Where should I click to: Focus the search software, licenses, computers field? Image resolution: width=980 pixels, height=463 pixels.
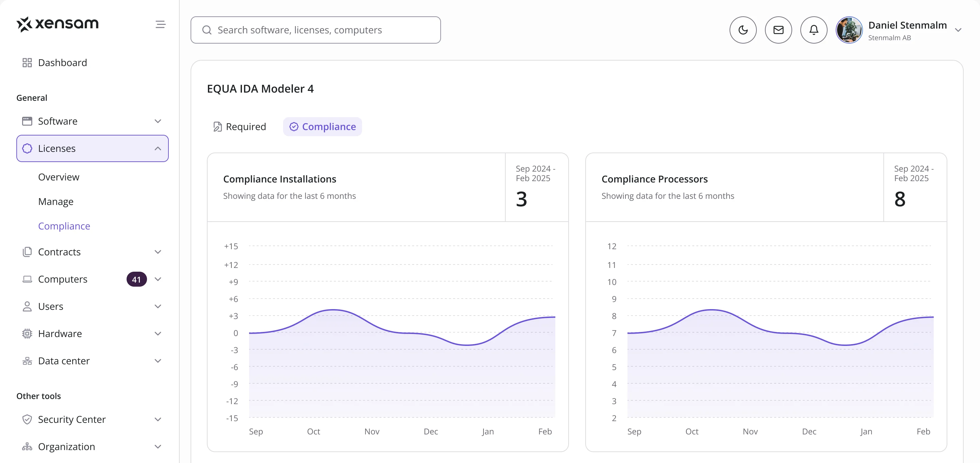[315, 30]
